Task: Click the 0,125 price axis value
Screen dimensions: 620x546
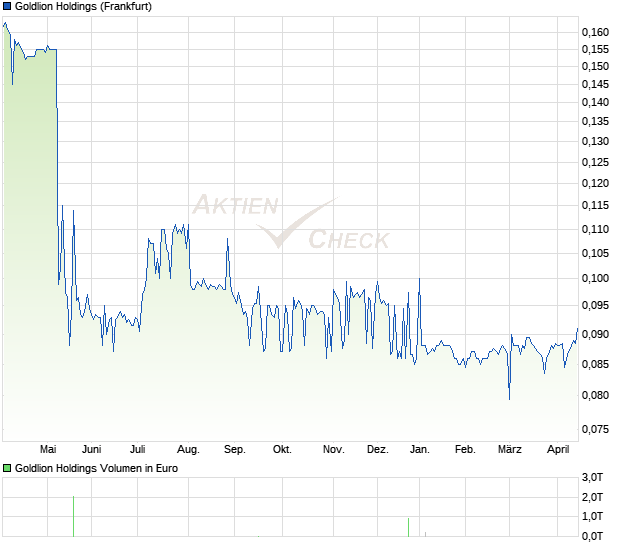Action: tap(595, 162)
